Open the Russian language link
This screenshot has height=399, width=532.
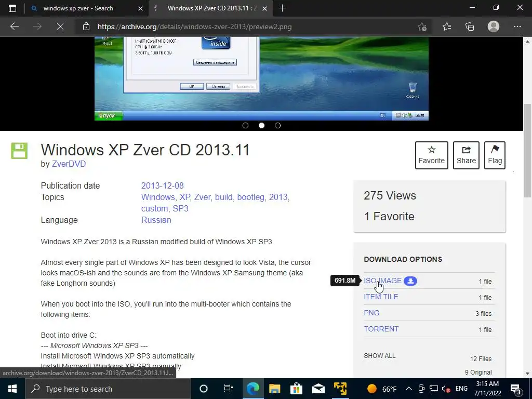(156, 220)
